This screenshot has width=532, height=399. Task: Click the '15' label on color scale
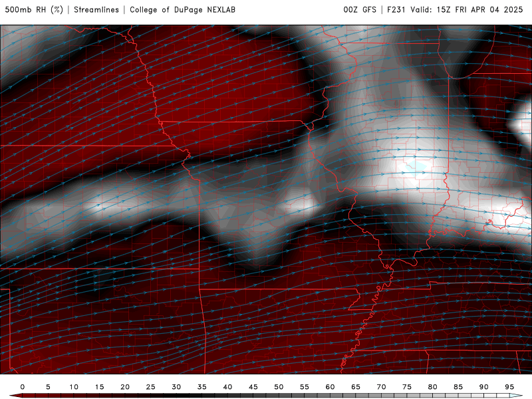(x=99, y=387)
